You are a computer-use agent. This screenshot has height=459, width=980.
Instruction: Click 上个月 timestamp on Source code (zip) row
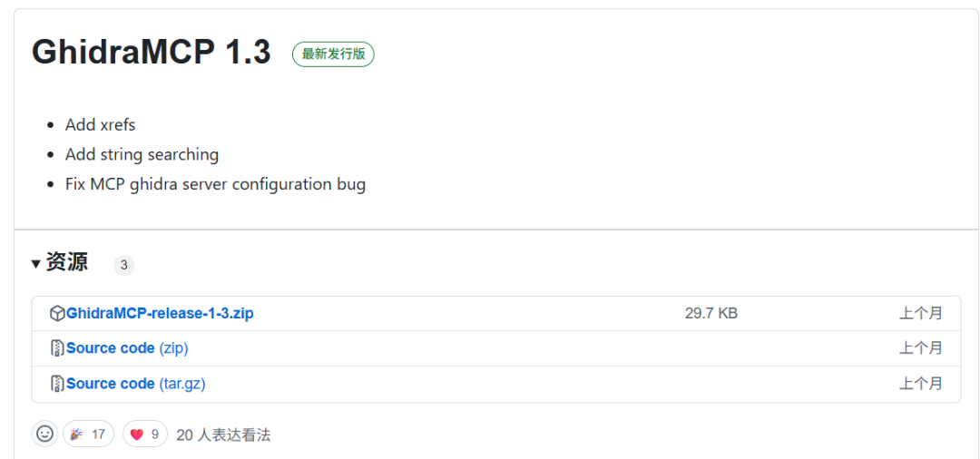click(x=921, y=348)
